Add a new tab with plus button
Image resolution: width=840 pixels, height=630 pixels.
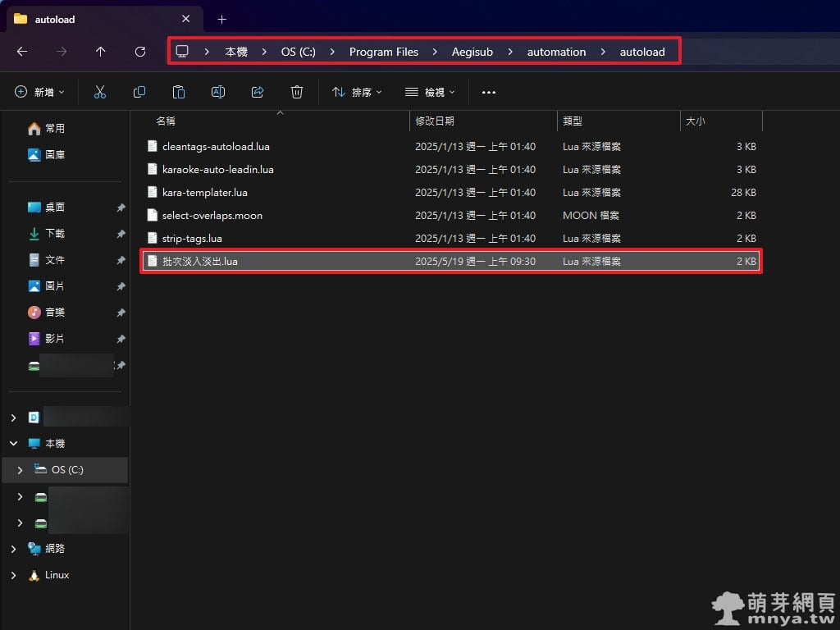221,19
